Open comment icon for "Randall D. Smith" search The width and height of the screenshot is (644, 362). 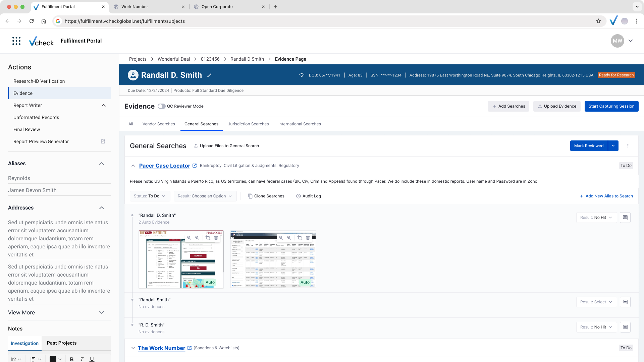tap(625, 218)
